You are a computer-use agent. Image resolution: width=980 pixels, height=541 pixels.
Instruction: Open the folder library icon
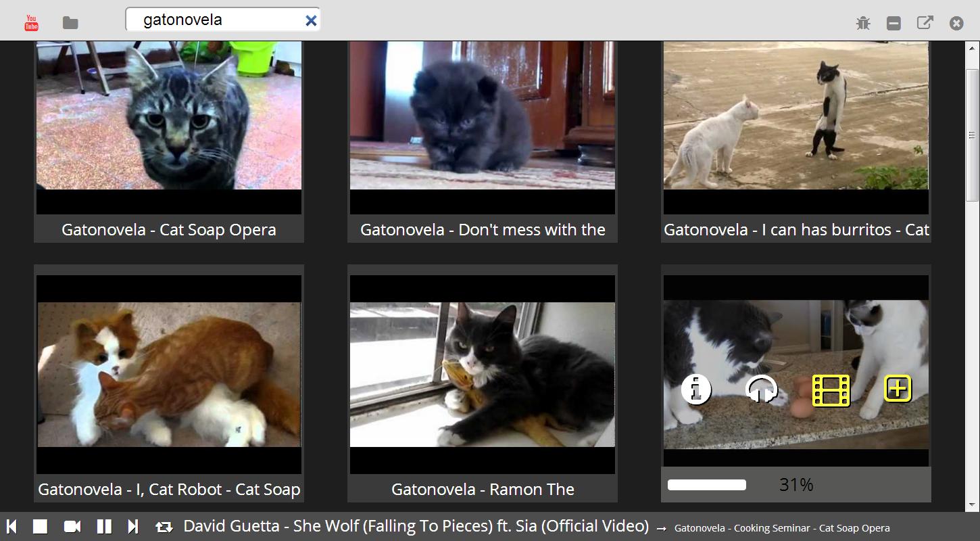[x=70, y=23]
